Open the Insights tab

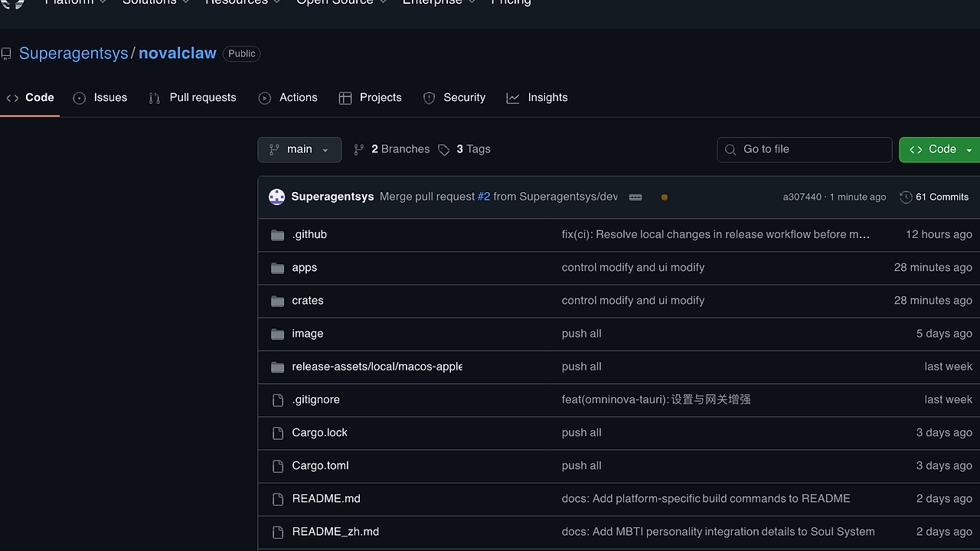point(537,98)
